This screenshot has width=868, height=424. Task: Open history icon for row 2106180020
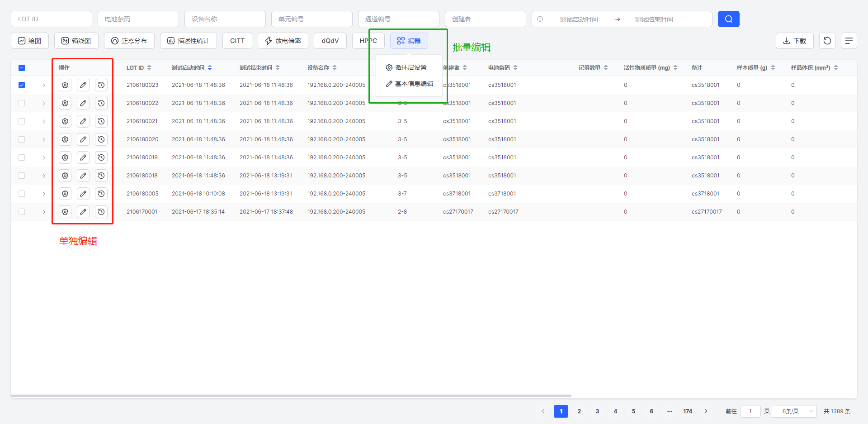coord(101,139)
